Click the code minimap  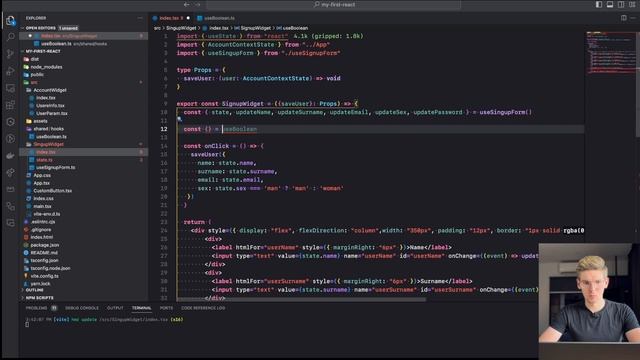610,53
